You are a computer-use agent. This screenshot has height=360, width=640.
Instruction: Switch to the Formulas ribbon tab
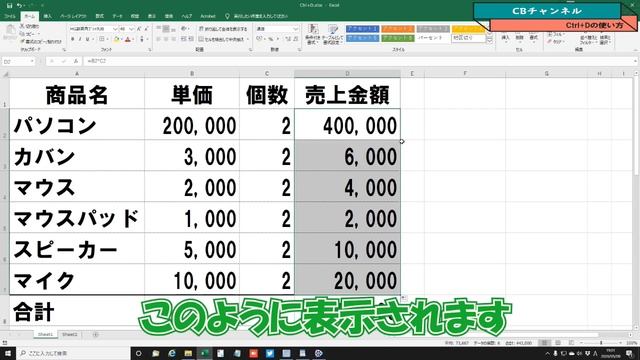100,16
